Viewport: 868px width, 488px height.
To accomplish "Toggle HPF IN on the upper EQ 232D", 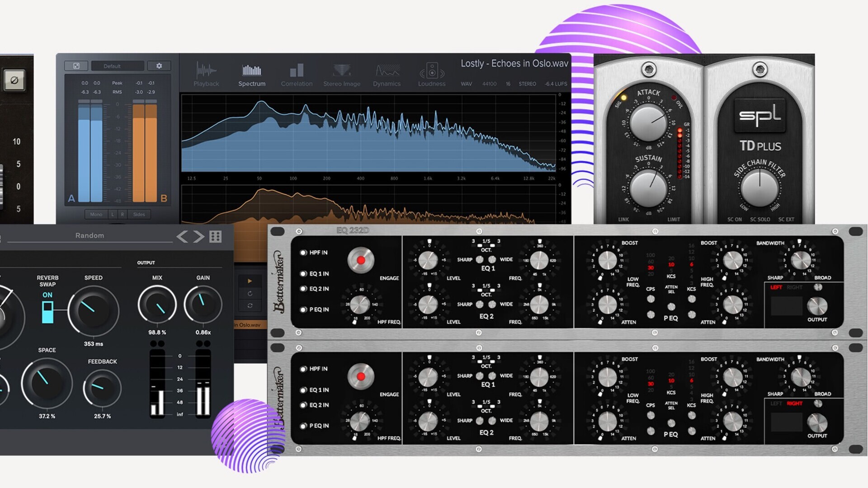I will point(303,253).
